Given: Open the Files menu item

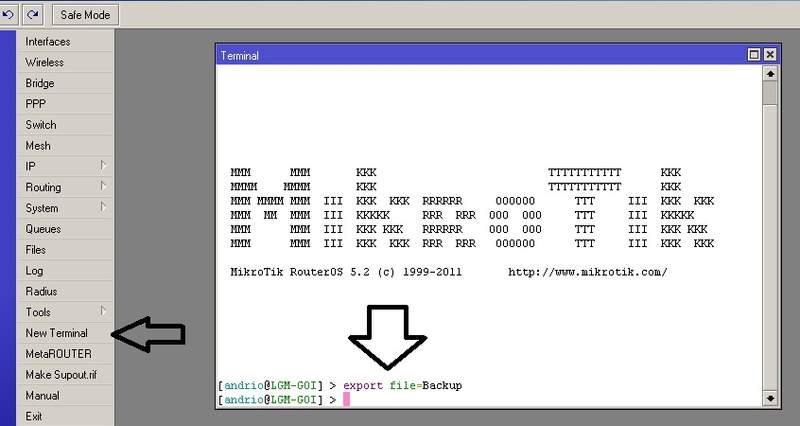Looking at the screenshot, I should click(65, 250).
